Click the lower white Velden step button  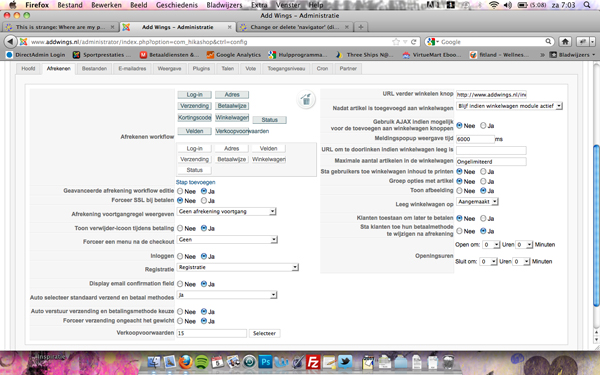point(268,148)
